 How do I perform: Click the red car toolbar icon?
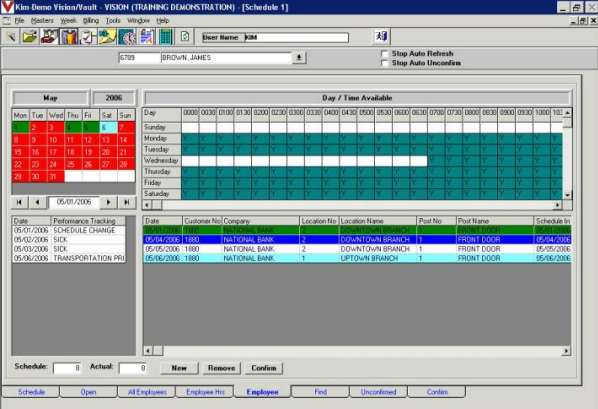click(x=49, y=37)
